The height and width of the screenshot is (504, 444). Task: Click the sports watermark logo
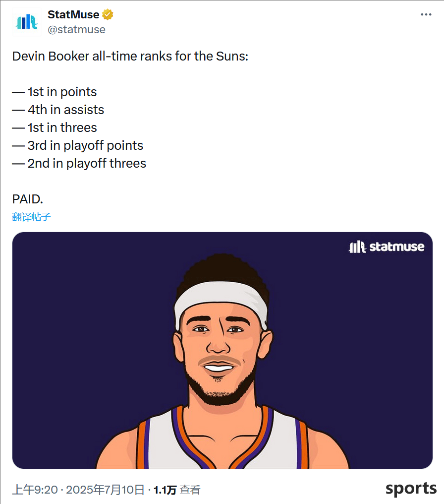(411, 489)
